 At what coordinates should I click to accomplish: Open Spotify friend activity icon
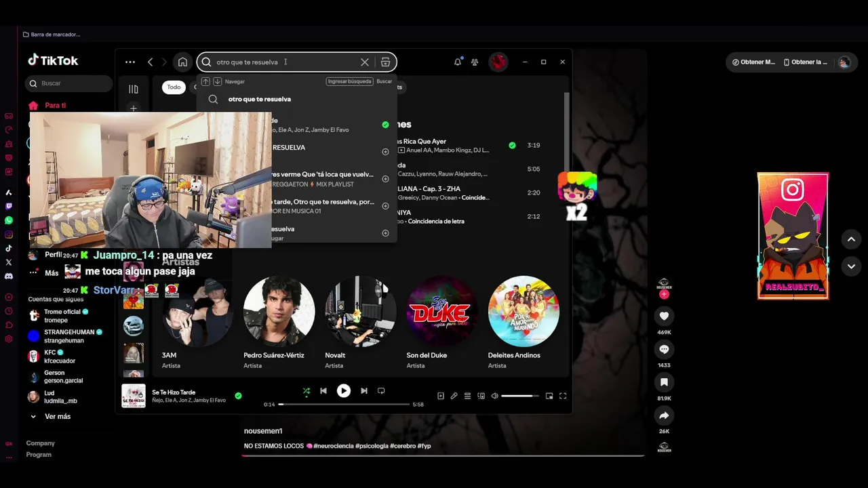475,62
